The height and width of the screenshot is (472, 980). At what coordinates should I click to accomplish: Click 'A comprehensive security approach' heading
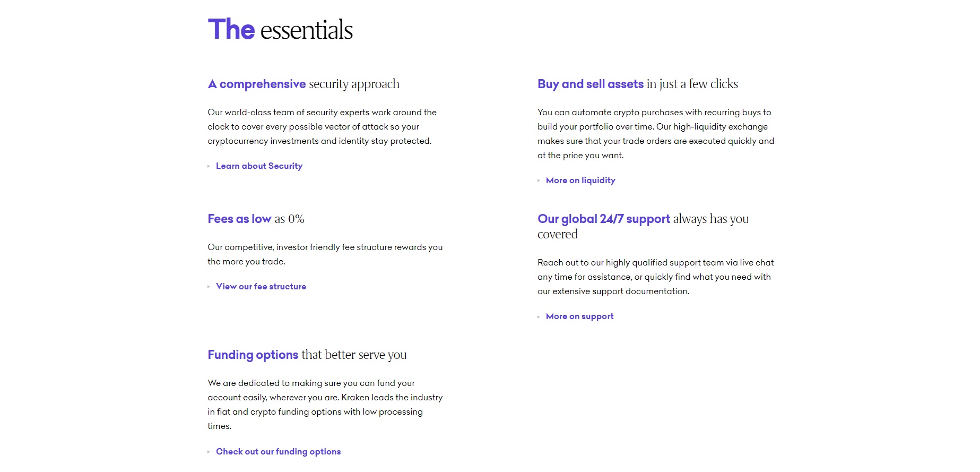point(303,84)
